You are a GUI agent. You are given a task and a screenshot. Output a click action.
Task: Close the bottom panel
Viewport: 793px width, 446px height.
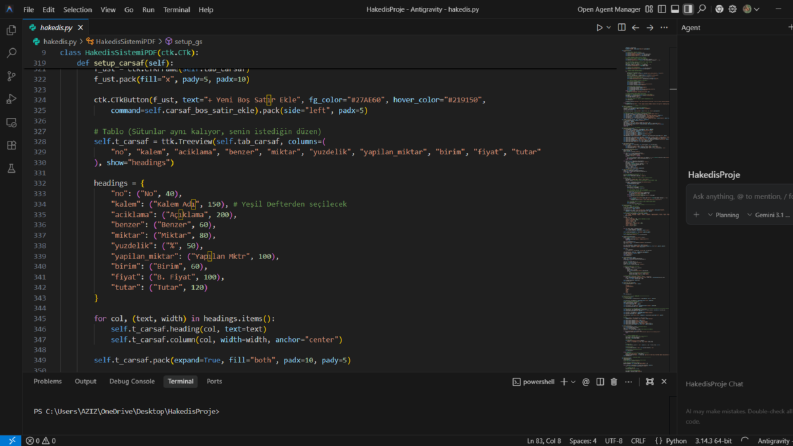tap(664, 382)
